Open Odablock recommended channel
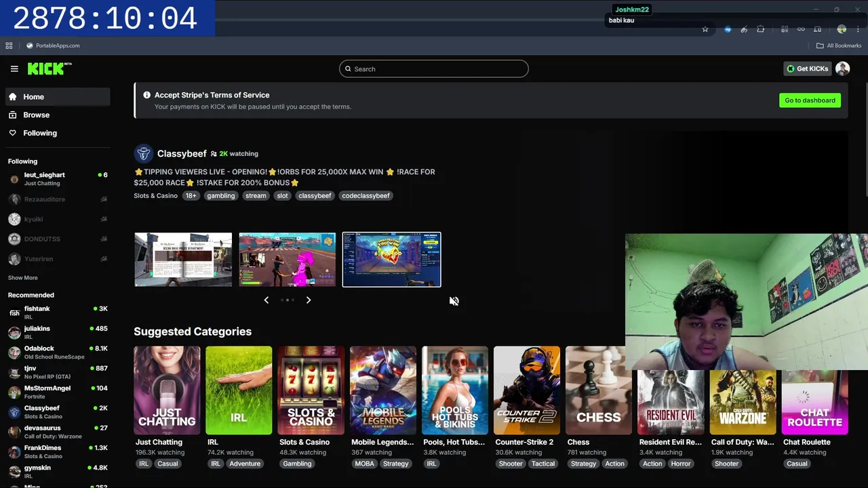 pyautogui.click(x=58, y=352)
